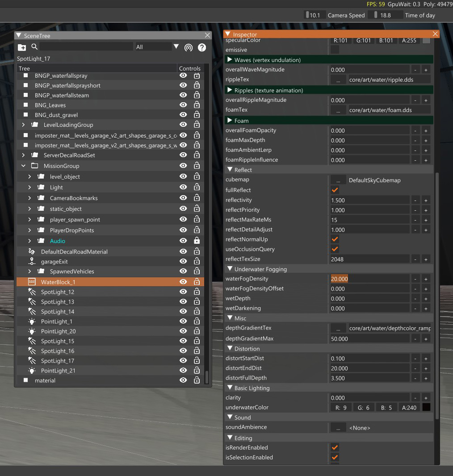Select the static_object tree item
The image size is (453, 476).
(66, 209)
